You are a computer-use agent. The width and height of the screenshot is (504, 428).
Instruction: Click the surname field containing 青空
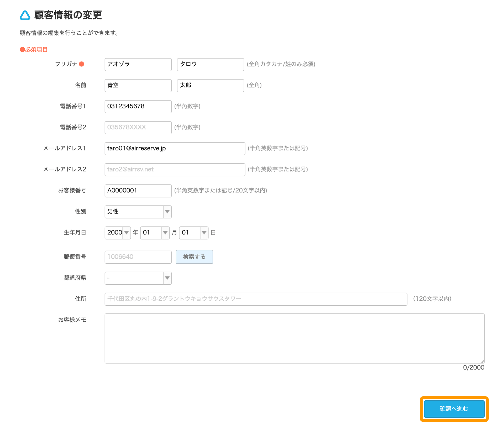pyautogui.click(x=138, y=85)
